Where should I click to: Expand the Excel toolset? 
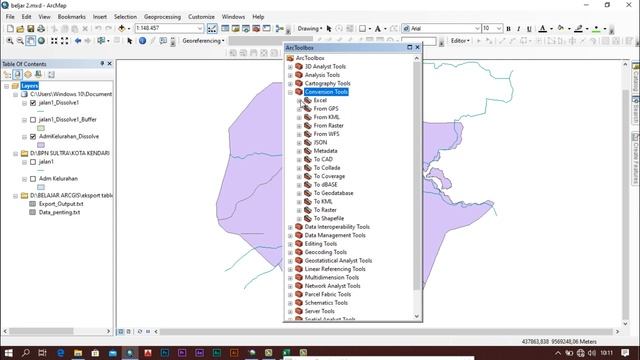[x=299, y=100]
